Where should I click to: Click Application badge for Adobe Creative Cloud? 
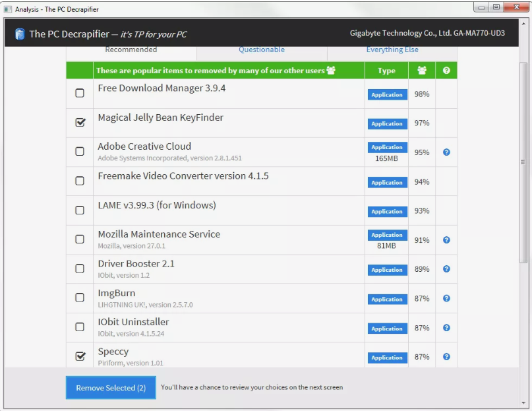point(387,147)
